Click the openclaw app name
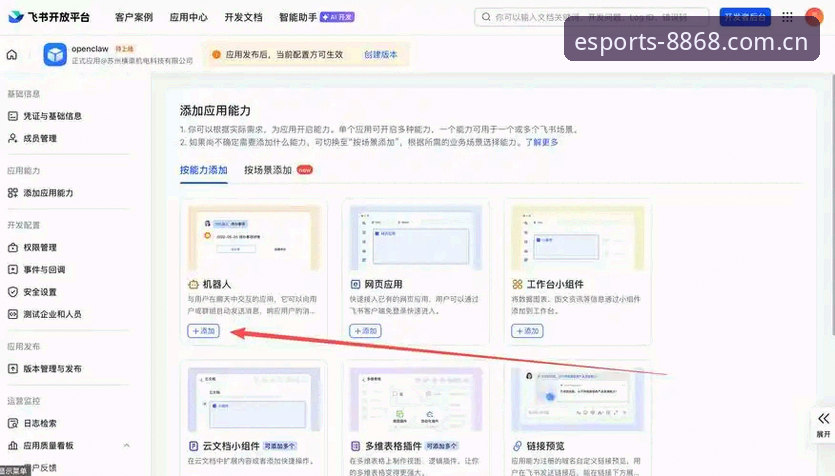The height and width of the screenshot is (476, 835). 90,49
